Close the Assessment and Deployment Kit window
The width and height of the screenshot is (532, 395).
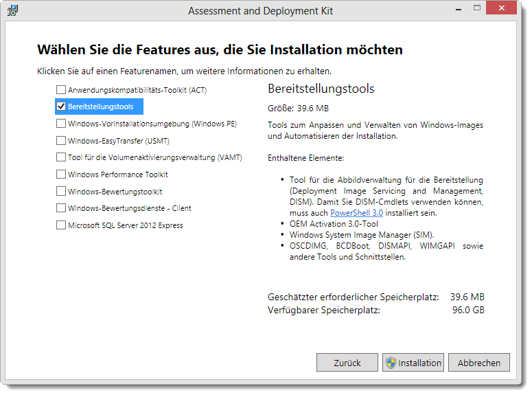[x=502, y=8]
